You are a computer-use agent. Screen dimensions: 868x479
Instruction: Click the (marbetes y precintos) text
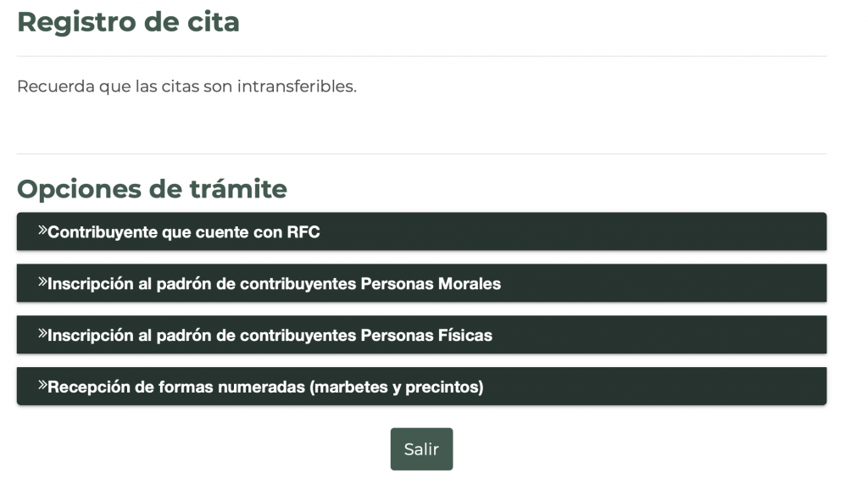pyautogui.click(x=396, y=387)
